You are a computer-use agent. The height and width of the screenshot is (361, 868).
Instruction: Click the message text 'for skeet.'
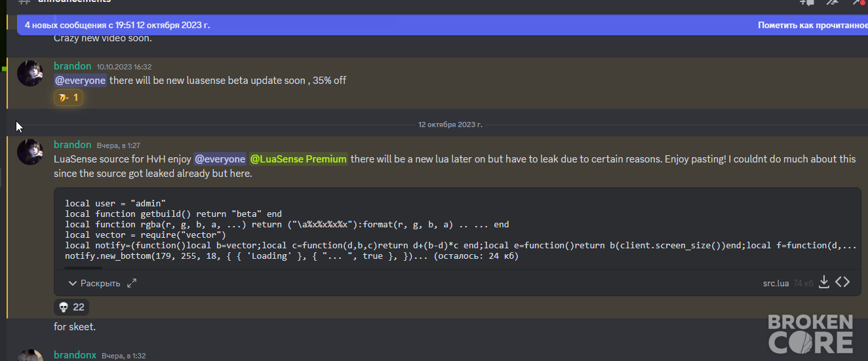click(x=75, y=326)
